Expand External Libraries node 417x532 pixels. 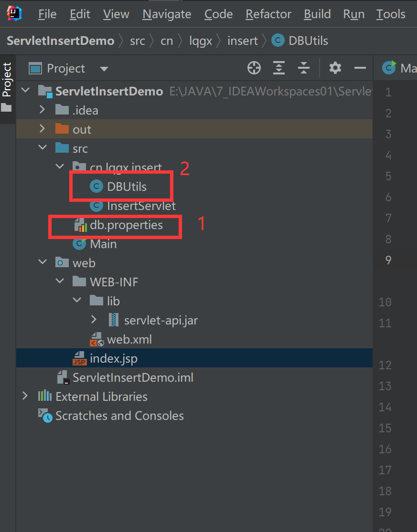point(25,396)
